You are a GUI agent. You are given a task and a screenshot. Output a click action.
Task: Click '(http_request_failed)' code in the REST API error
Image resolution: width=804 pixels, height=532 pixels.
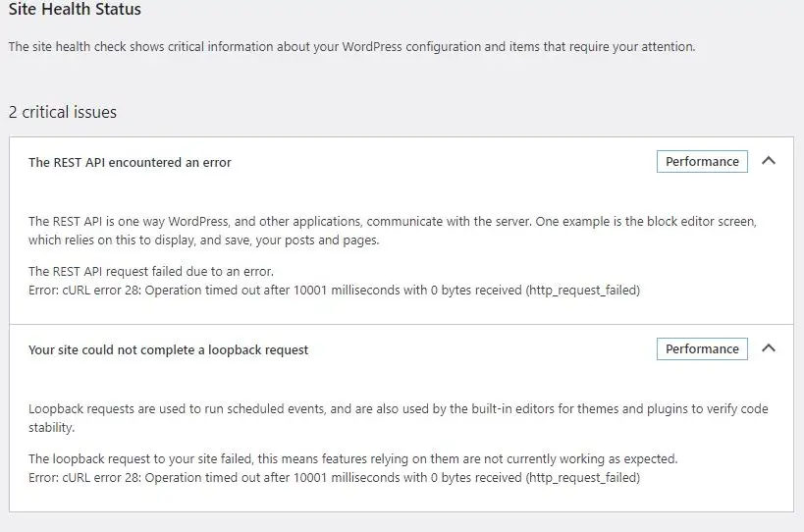pos(582,291)
